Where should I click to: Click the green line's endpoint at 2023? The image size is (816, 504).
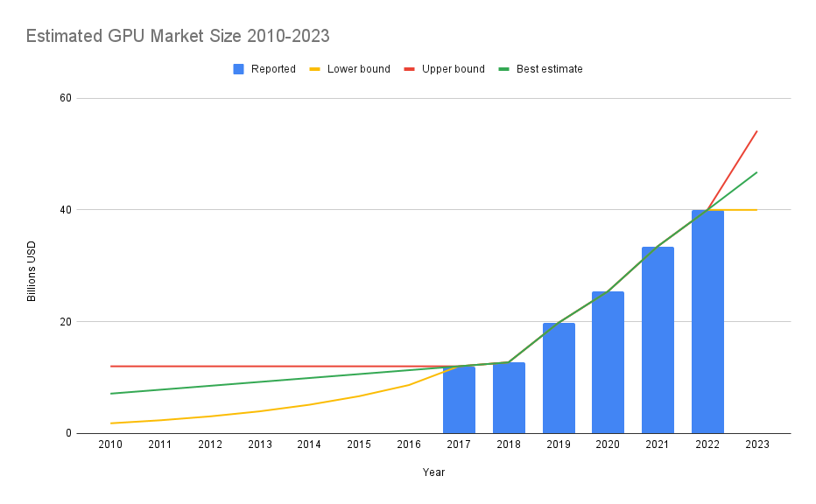756,172
